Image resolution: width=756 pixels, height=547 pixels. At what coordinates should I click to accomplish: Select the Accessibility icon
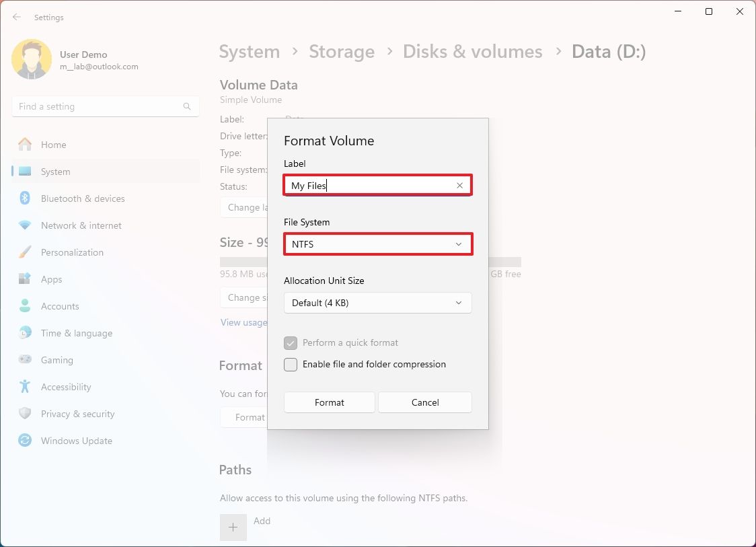(25, 387)
